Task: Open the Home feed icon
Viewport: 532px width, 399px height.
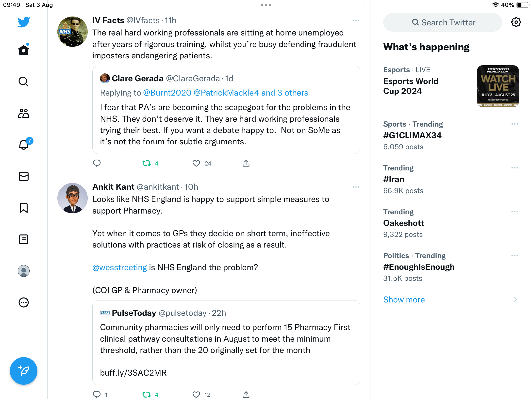Action: 24,50
